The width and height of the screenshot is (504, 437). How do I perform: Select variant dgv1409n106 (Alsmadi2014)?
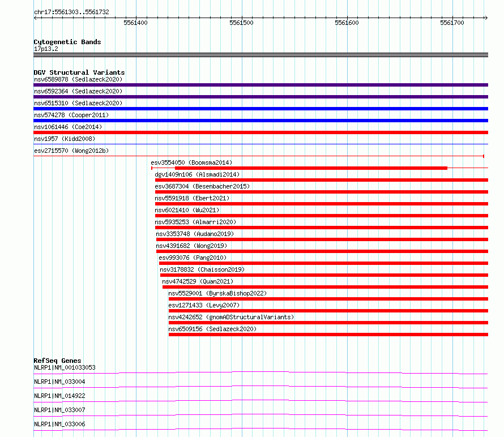click(198, 174)
